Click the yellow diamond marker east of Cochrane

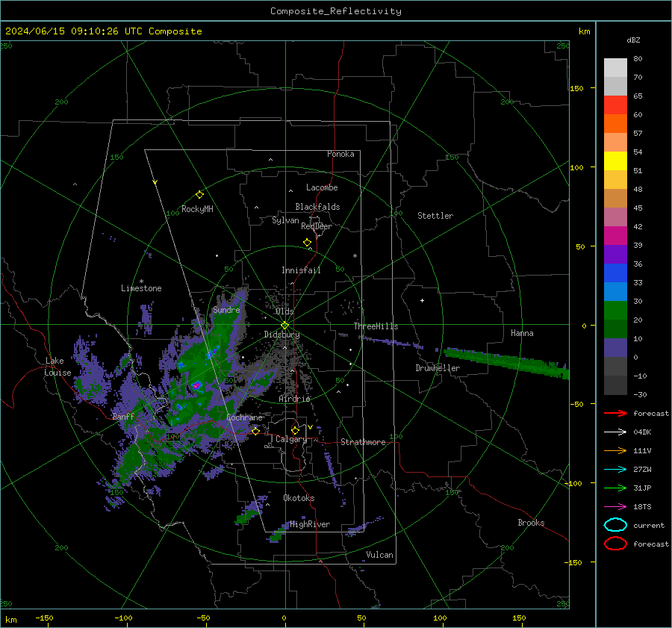pyautogui.click(x=255, y=431)
